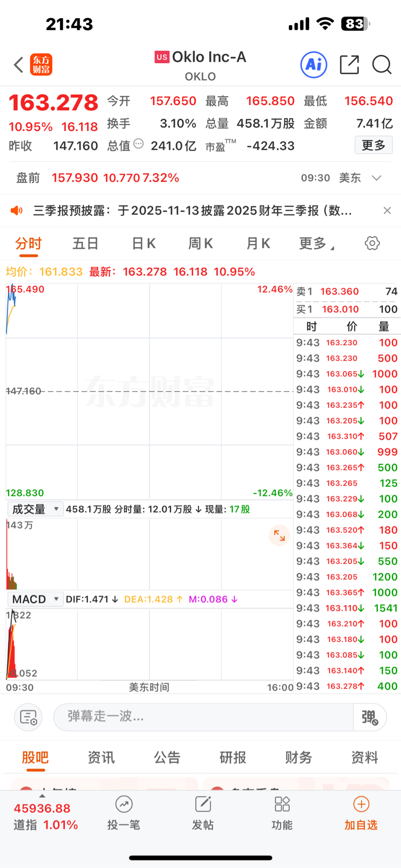Viewport: 401px width, 868px height.
Task: Tap the trade row priced 163.520
Action: pos(347,530)
